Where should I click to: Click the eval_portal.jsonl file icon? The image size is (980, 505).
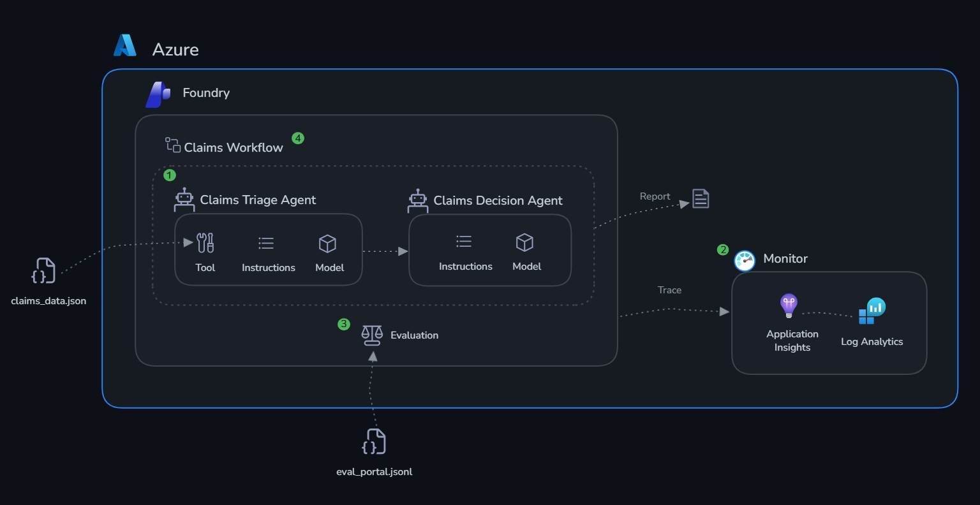tap(374, 441)
